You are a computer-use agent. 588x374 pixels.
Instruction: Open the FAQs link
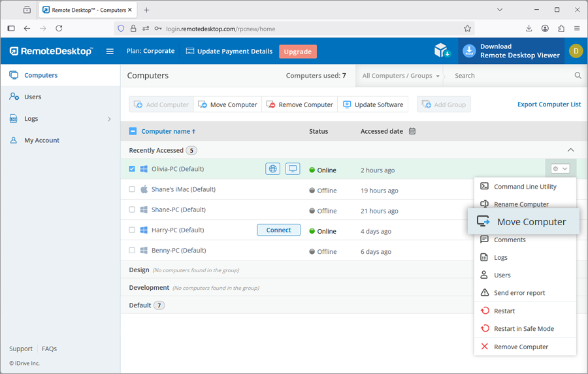49,349
